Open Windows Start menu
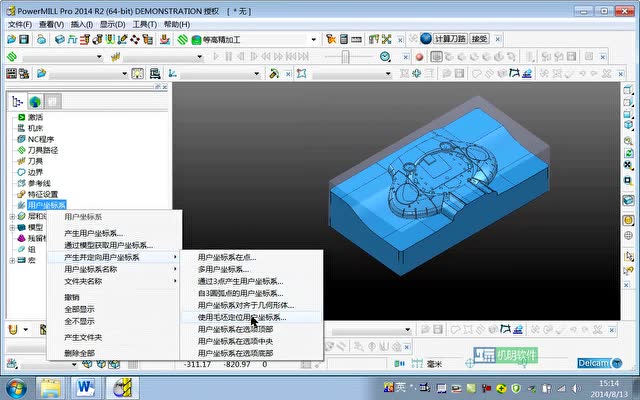Image resolution: width=640 pixels, height=400 pixels. click(16, 388)
